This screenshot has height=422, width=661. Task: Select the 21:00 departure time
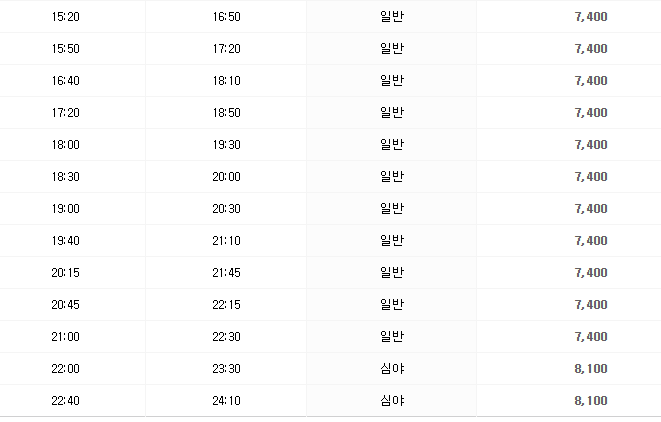coord(65,337)
